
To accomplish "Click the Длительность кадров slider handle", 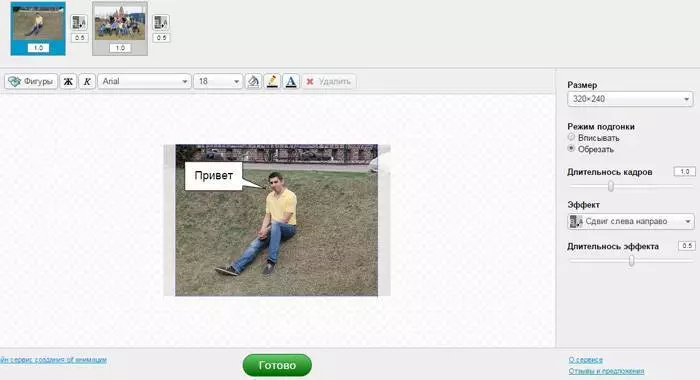I will [611, 186].
